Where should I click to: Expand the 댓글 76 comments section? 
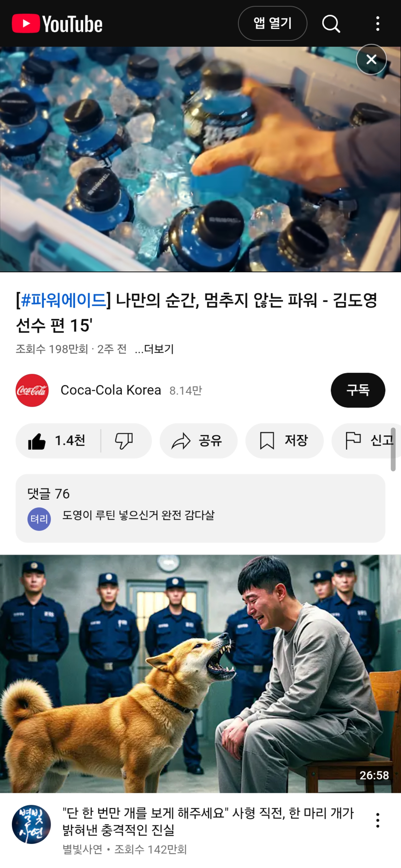point(200,508)
